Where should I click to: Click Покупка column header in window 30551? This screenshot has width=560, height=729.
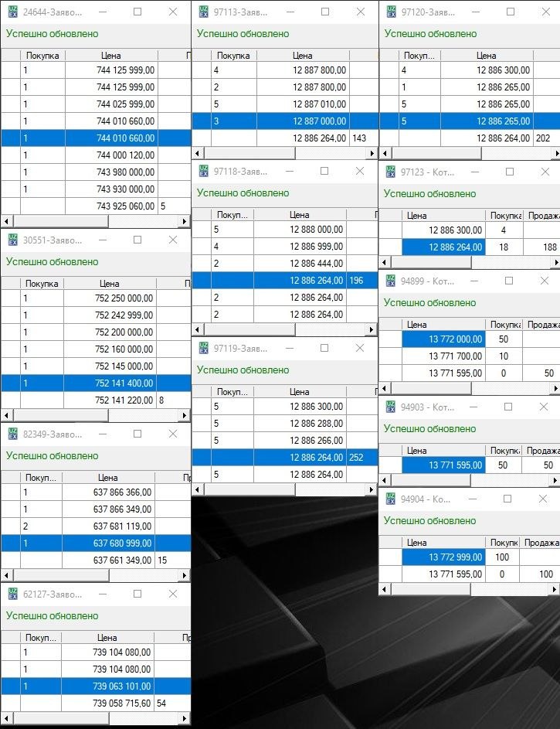pos(42,284)
